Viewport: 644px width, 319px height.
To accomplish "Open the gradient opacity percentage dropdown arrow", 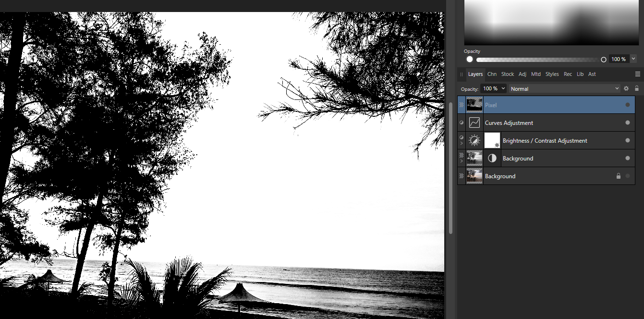I will 633,59.
